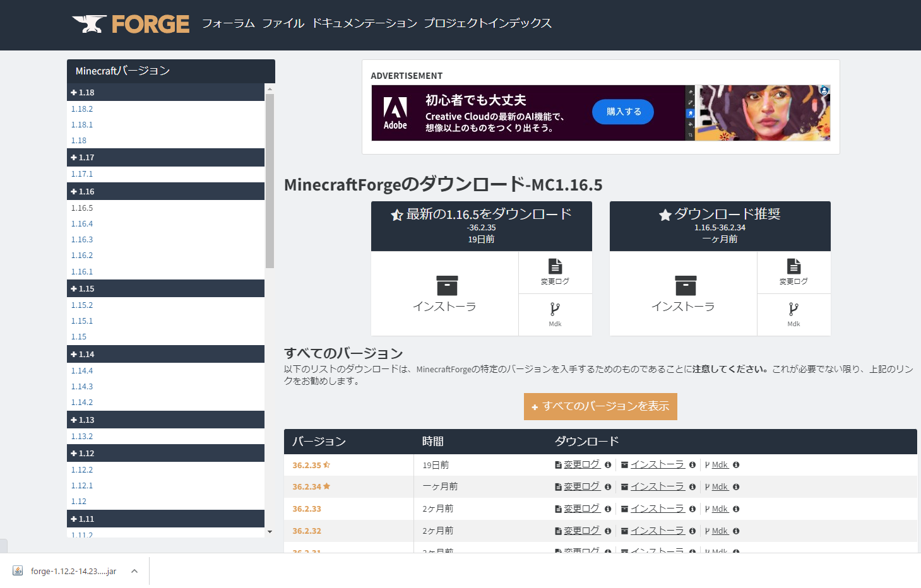Viewport: 921px width, 588px height.
Task: Click info icon beside 36.2.35 installer link
Action: 692,465
